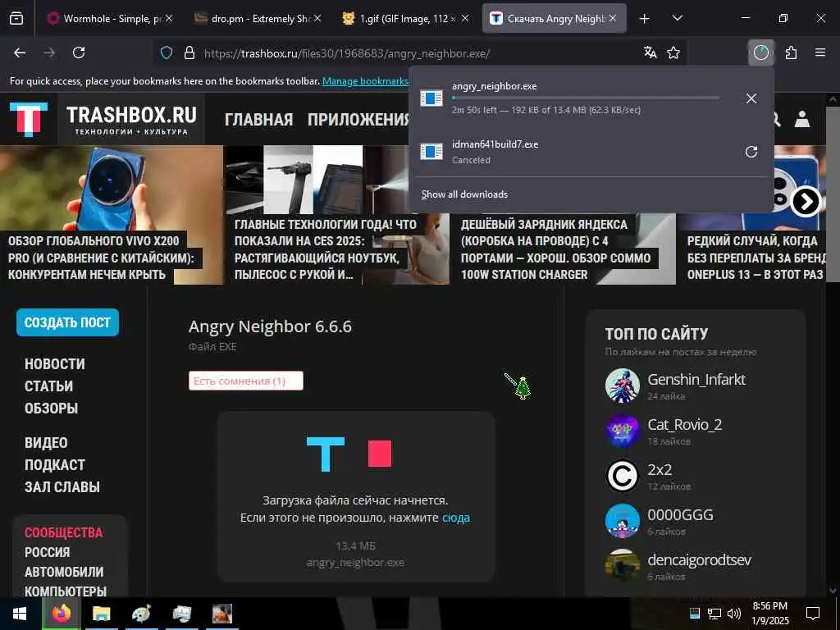Open Cat_Rovio_2 user profile
The height and width of the screenshot is (630, 840).
pos(685,424)
